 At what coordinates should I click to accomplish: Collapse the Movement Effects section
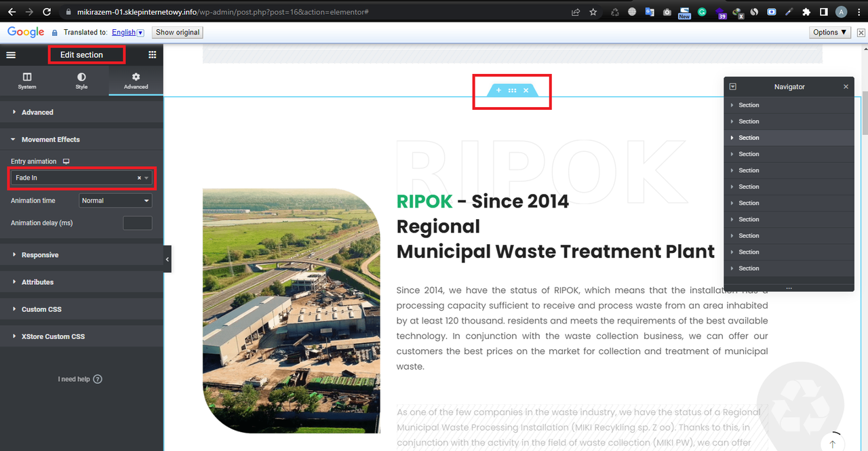[x=81, y=140]
